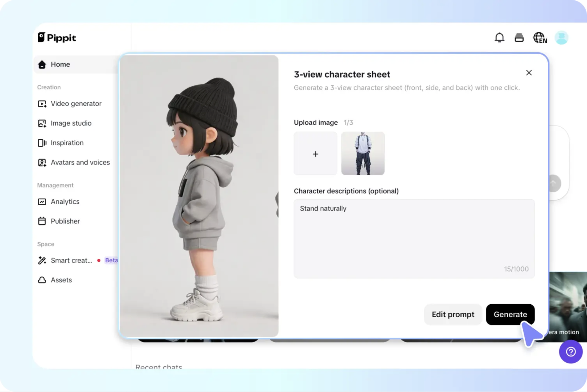
Task: Click the 'Space' section heading
Action: 45,244
